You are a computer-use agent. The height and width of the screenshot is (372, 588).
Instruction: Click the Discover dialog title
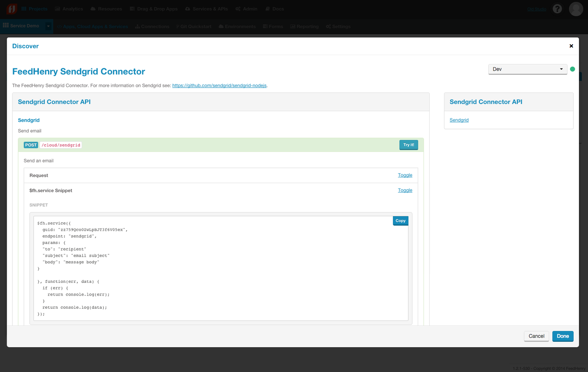[x=25, y=46]
